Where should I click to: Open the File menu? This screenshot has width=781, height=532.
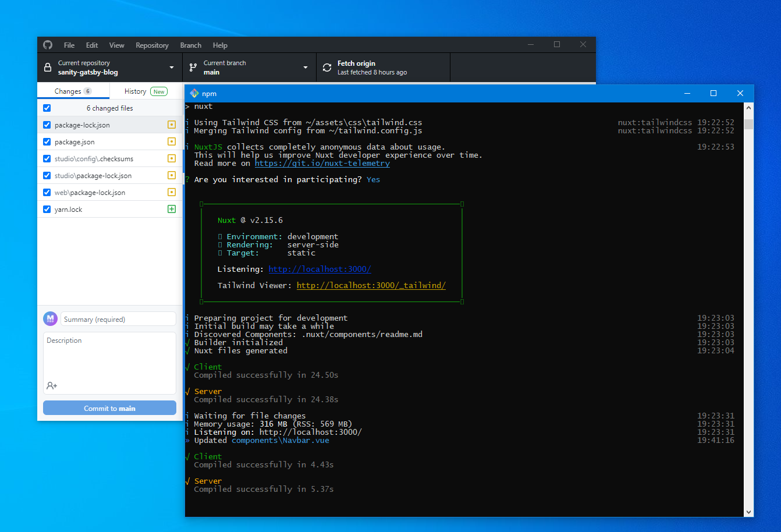coord(69,45)
